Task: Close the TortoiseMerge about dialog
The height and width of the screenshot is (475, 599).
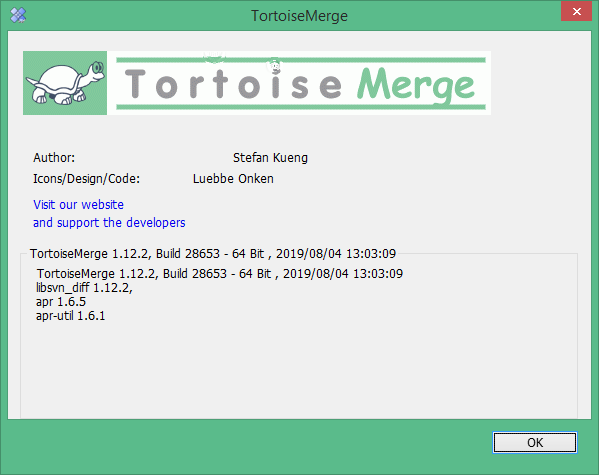Action: (x=576, y=11)
